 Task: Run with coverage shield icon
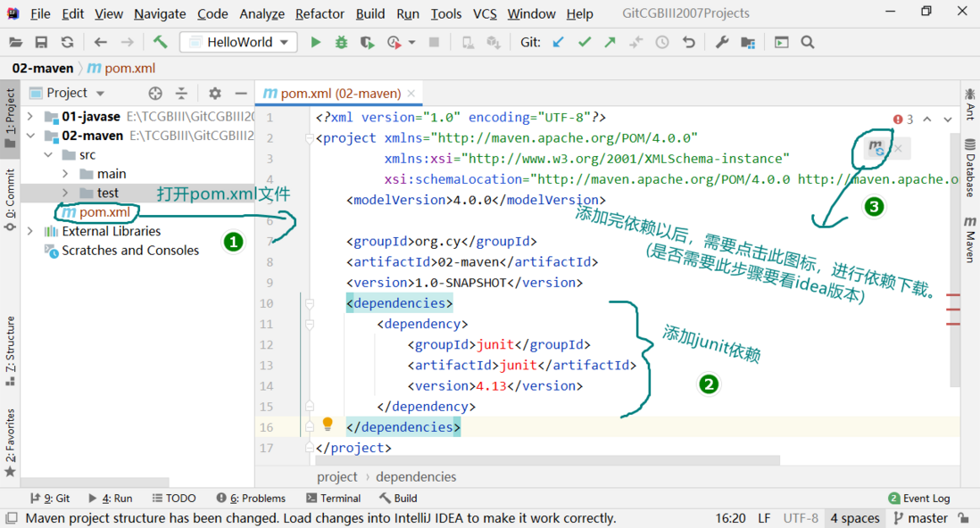click(367, 43)
